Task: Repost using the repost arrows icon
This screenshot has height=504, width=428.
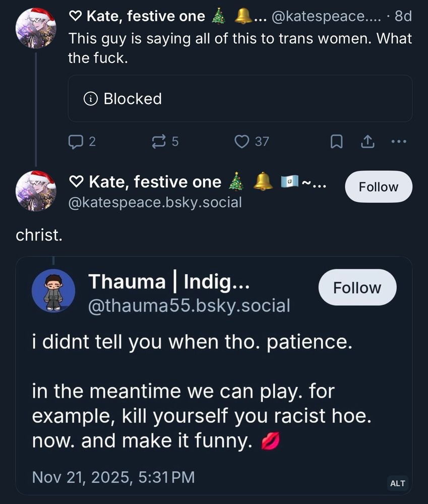Action: pos(158,142)
